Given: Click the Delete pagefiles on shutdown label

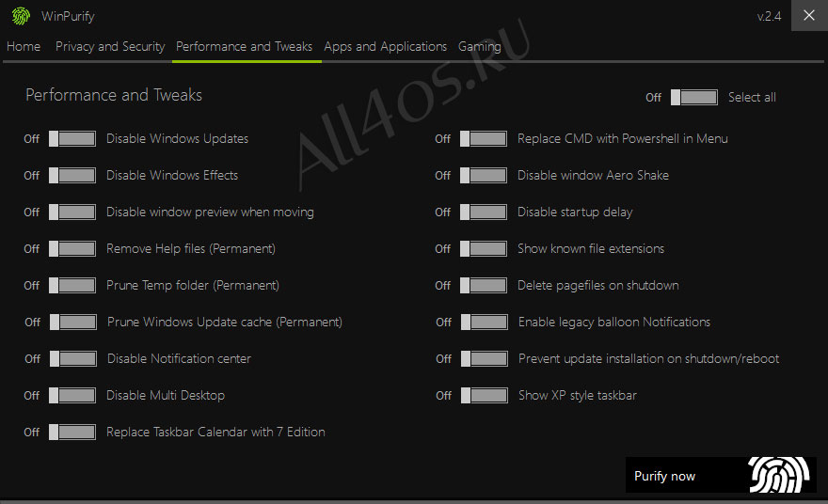Looking at the screenshot, I should pyautogui.click(x=597, y=286).
